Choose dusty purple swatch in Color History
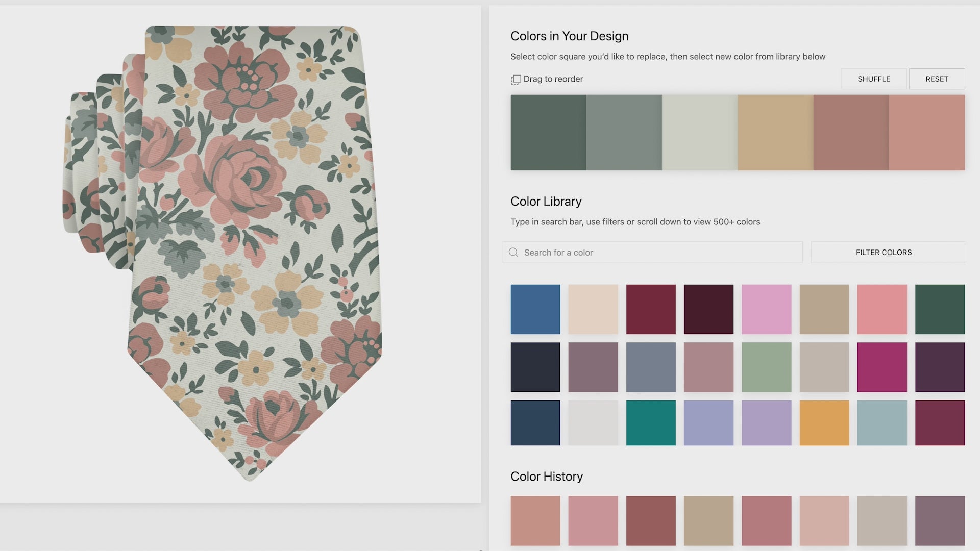This screenshot has height=551, width=980. point(940,521)
